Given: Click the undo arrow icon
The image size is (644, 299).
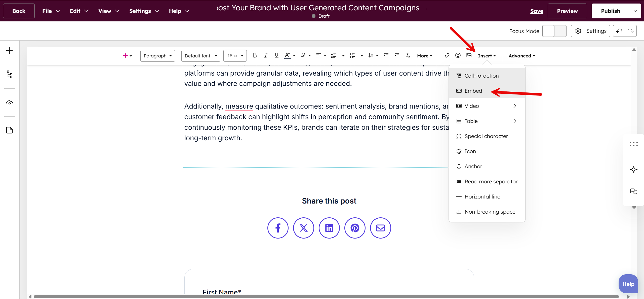Looking at the screenshot, I should click(x=619, y=31).
